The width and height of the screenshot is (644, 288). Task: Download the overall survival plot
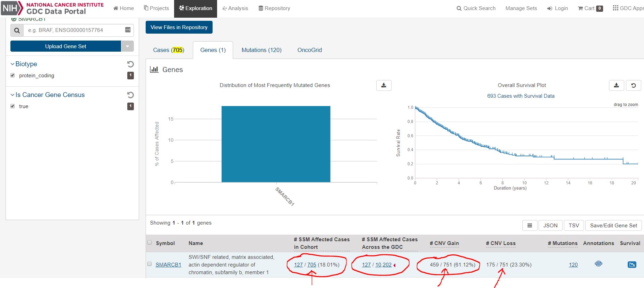pyautogui.click(x=617, y=85)
